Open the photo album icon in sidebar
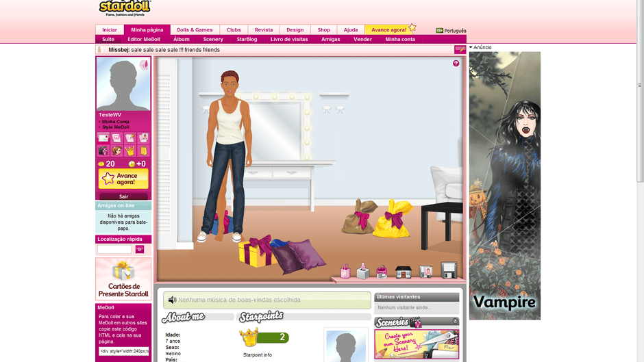Screen dimensions: 644x362 tap(143, 138)
